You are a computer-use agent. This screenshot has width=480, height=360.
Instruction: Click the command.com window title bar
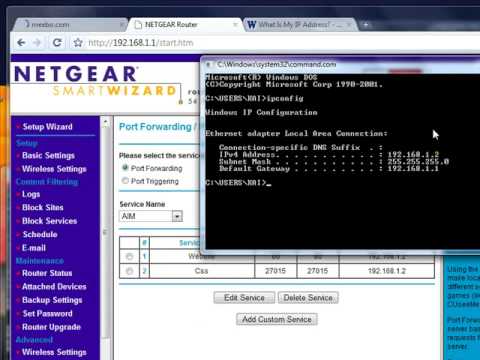(340, 64)
